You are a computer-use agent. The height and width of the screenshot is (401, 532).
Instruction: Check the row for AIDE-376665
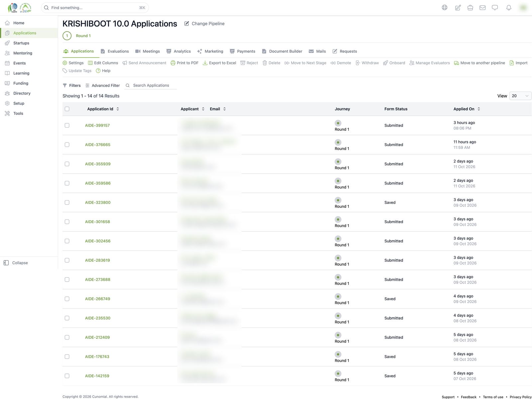[67, 145]
